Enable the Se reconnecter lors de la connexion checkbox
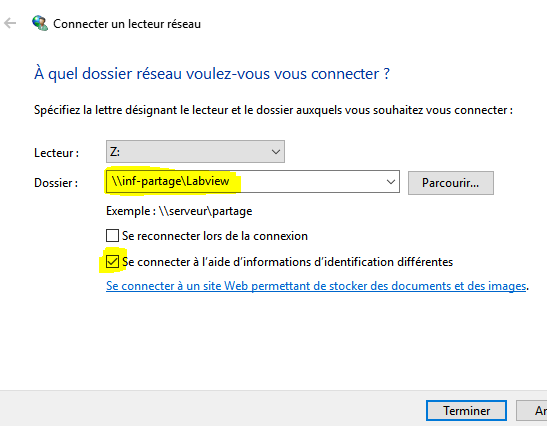 [x=112, y=236]
